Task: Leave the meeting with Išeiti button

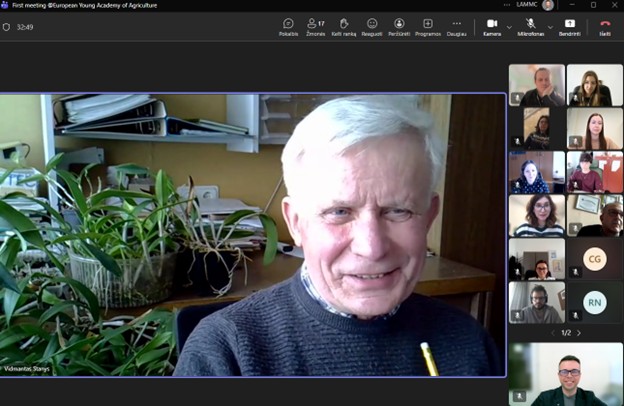Action: pyautogui.click(x=605, y=26)
